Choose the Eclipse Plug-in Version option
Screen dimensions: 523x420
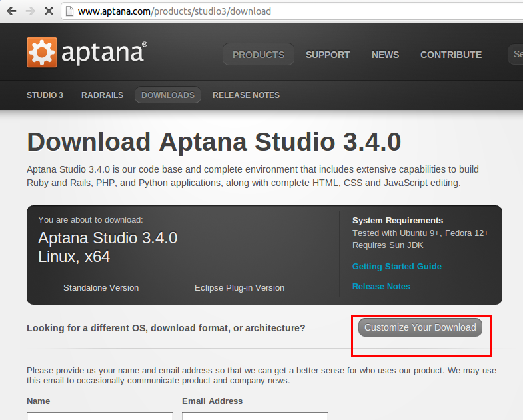coord(239,288)
